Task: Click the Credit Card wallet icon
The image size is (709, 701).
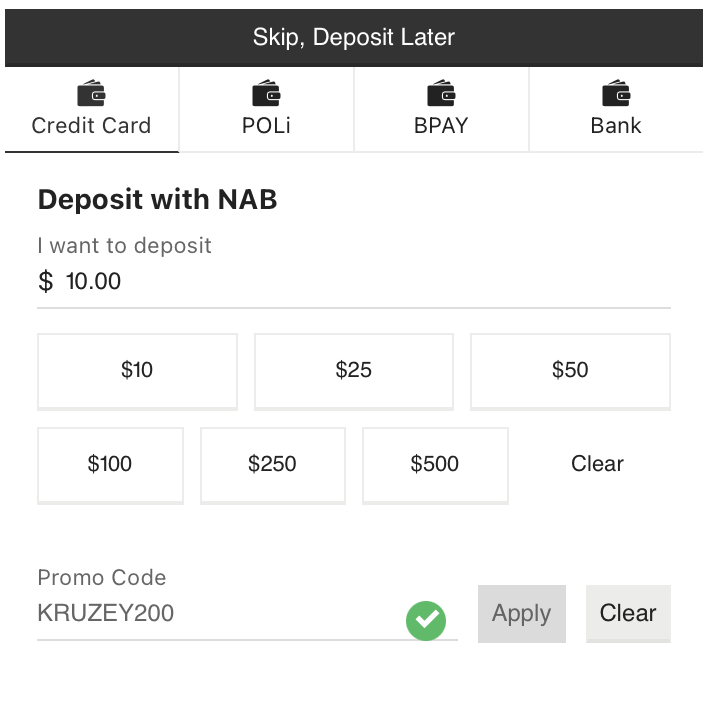Action: point(91,93)
